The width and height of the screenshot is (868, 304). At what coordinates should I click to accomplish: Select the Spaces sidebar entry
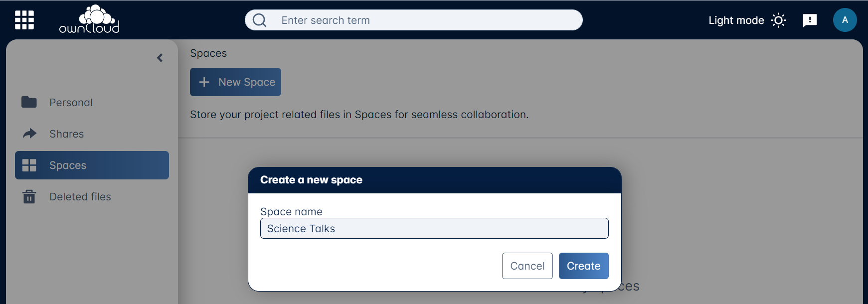[x=68, y=165]
